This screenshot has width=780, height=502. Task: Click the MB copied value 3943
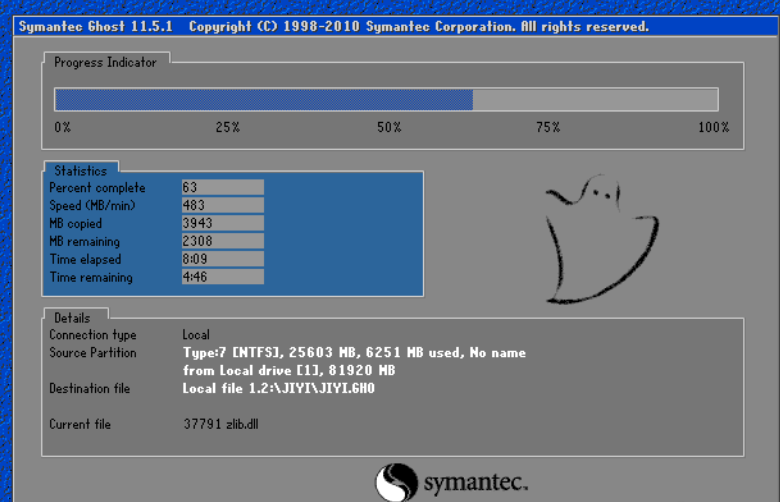pyautogui.click(x=222, y=223)
